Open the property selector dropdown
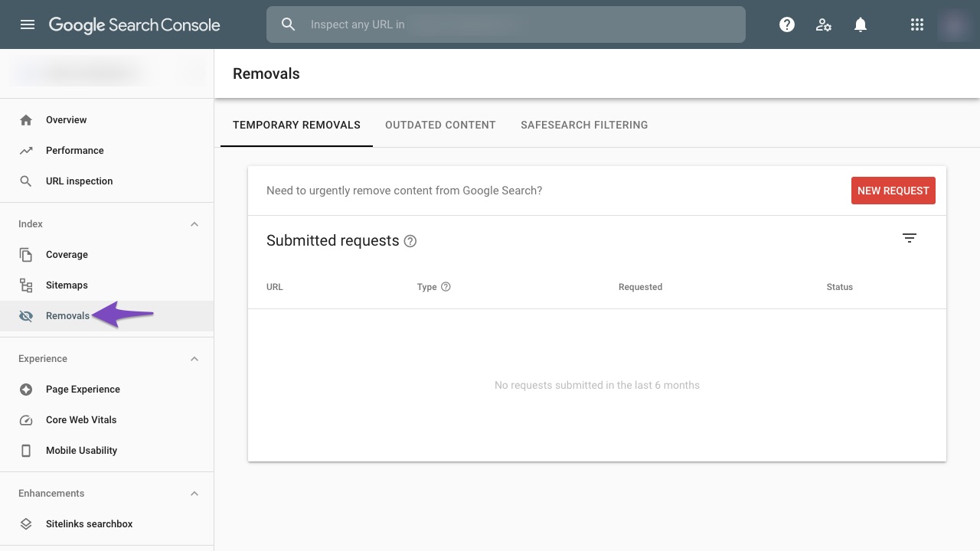Screen dimensions: 980x551 coord(107,73)
